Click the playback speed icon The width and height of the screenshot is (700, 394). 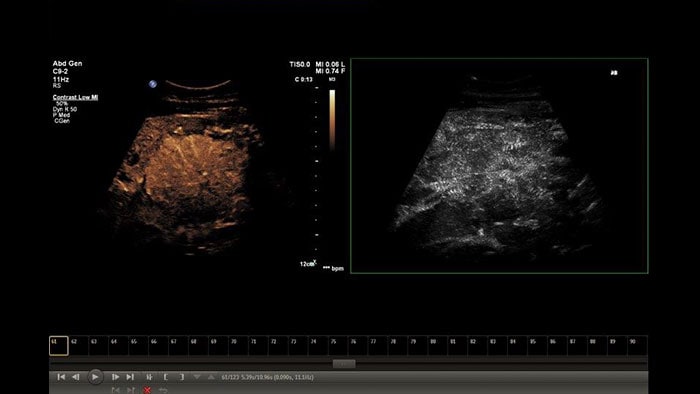pos(149,377)
